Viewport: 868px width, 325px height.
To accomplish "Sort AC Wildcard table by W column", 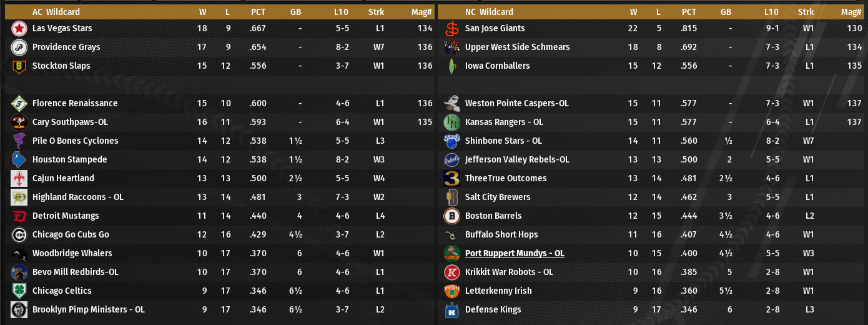I will (x=202, y=12).
